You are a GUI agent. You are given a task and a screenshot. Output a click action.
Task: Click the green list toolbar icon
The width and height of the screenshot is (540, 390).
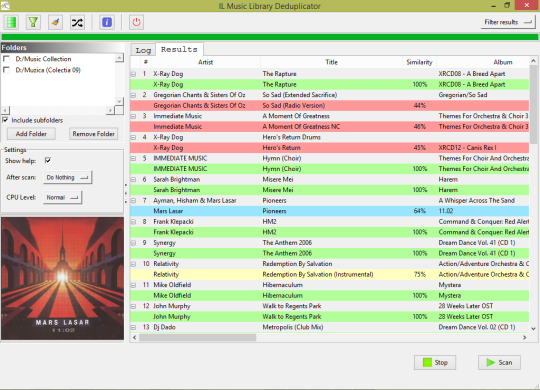(x=11, y=22)
